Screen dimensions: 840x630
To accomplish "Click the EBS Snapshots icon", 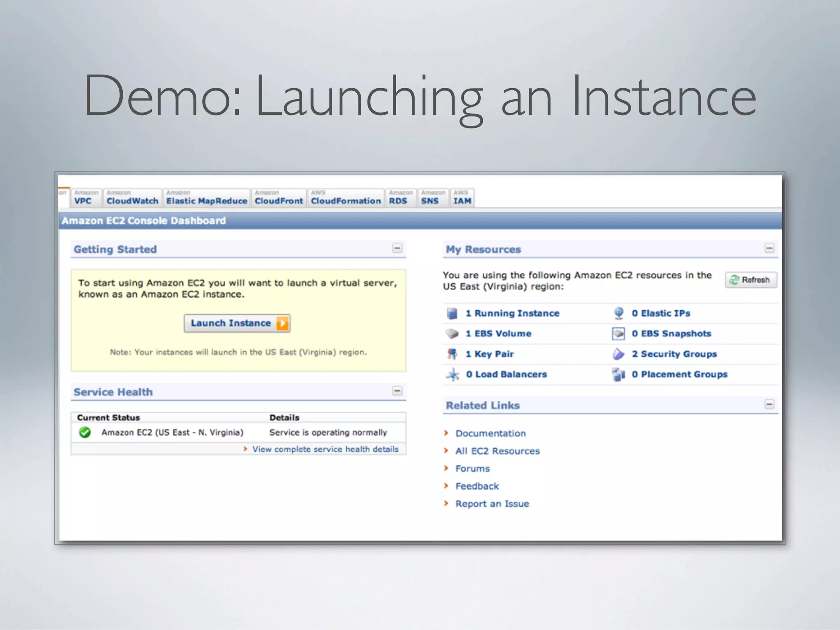I will (619, 334).
